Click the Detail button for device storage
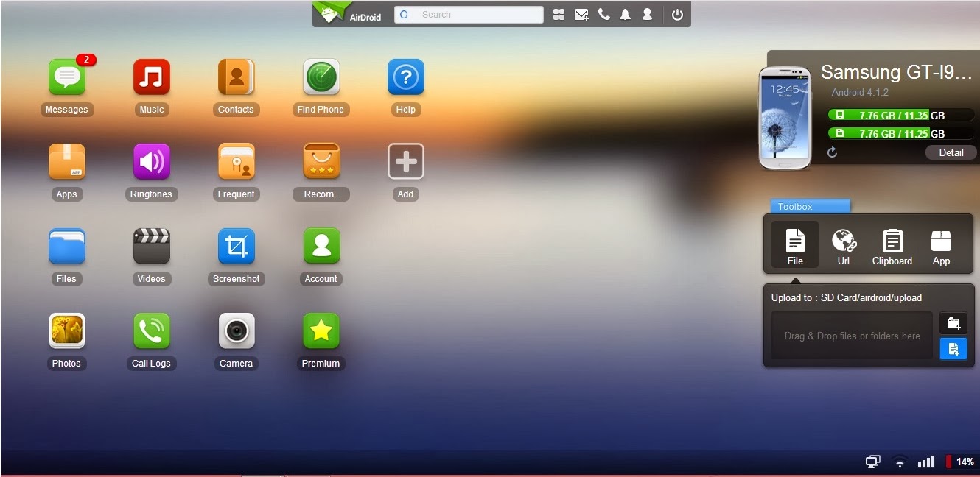This screenshot has height=477, width=980. tap(951, 152)
